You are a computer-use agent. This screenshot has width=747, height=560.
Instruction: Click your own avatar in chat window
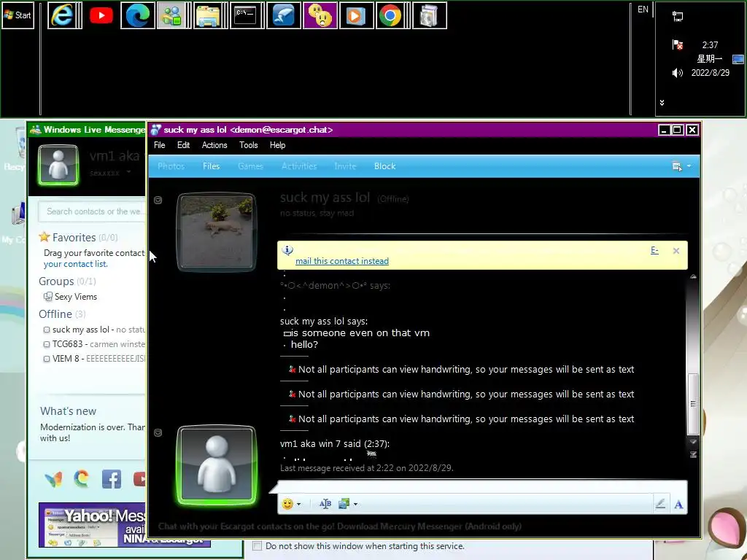(x=216, y=464)
